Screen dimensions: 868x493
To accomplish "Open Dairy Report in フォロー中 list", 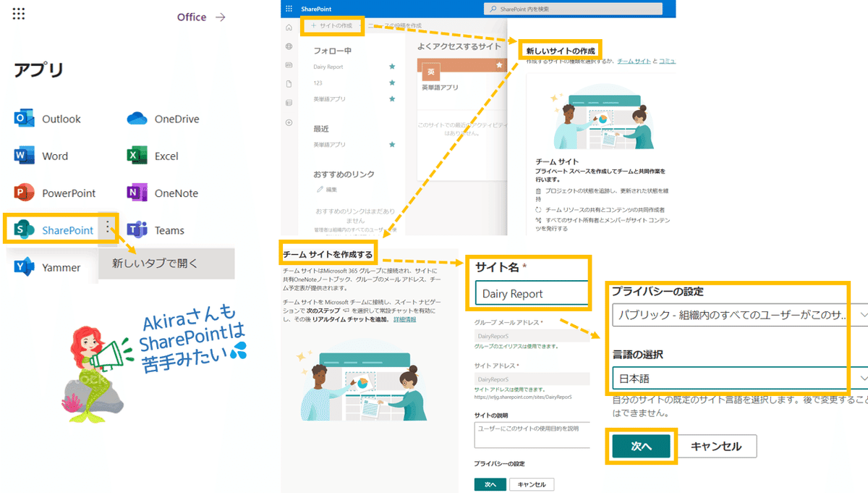I will tap(328, 67).
